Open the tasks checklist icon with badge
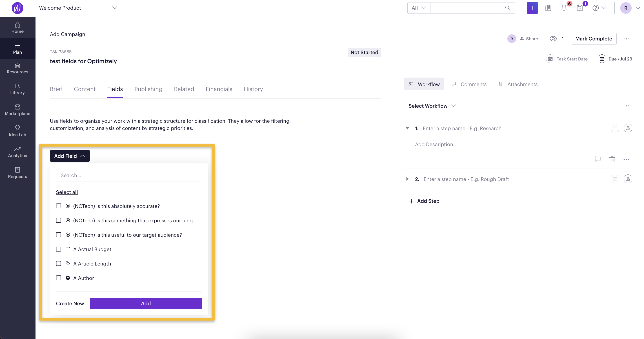The height and width of the screenshot is (339, 644). coord(580,8)
